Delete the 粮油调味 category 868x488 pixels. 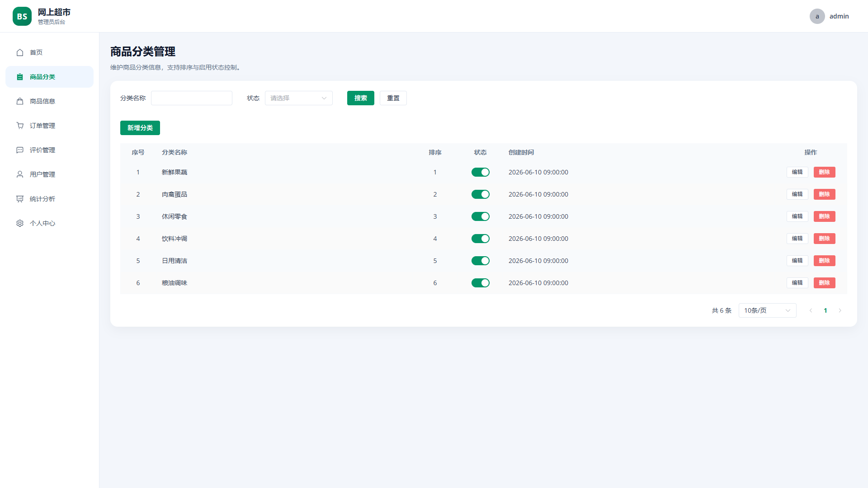pyautogui.click(x=824, y=283)
